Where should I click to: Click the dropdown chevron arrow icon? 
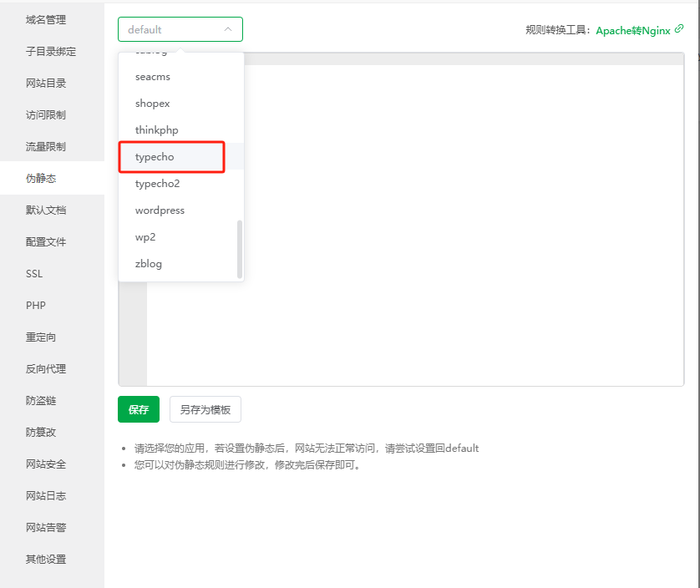tap(228, 29)
